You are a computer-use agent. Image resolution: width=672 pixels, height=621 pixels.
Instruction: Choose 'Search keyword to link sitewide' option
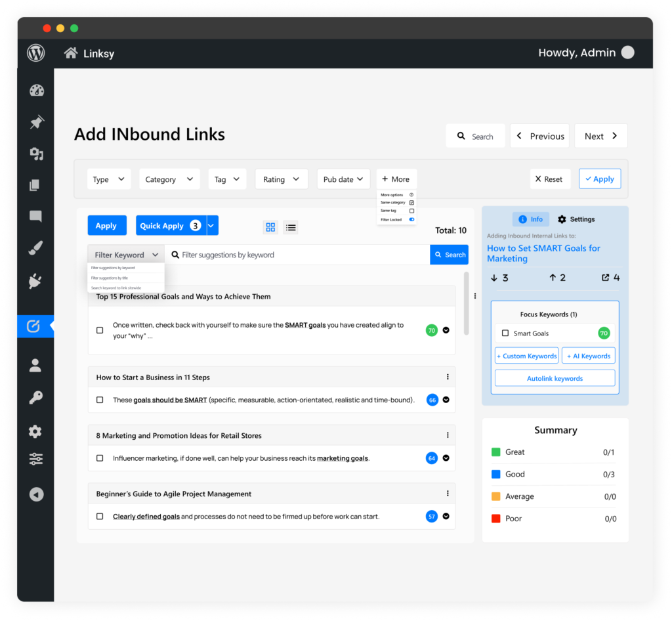(x=126, y=288)
